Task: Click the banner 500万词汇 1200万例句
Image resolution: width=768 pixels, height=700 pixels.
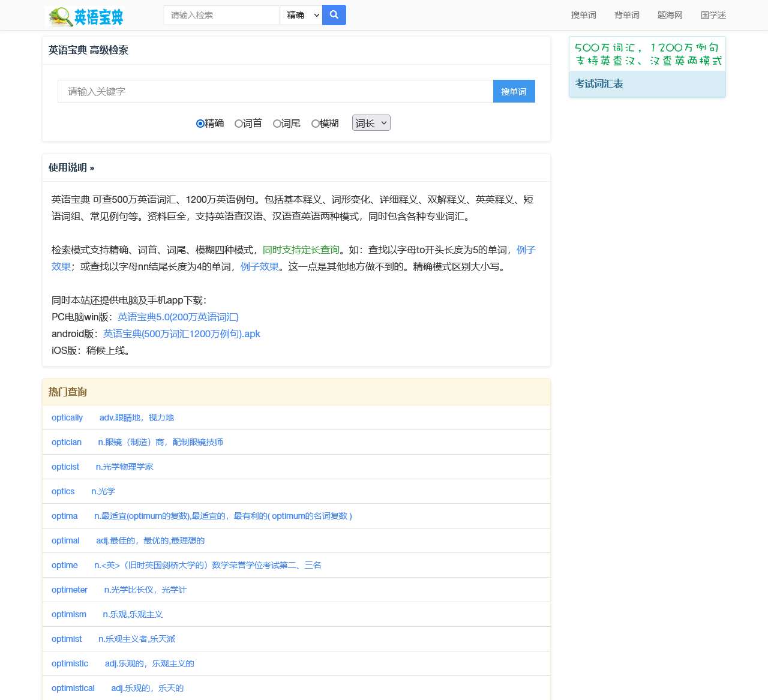Action: coord(647,54)
